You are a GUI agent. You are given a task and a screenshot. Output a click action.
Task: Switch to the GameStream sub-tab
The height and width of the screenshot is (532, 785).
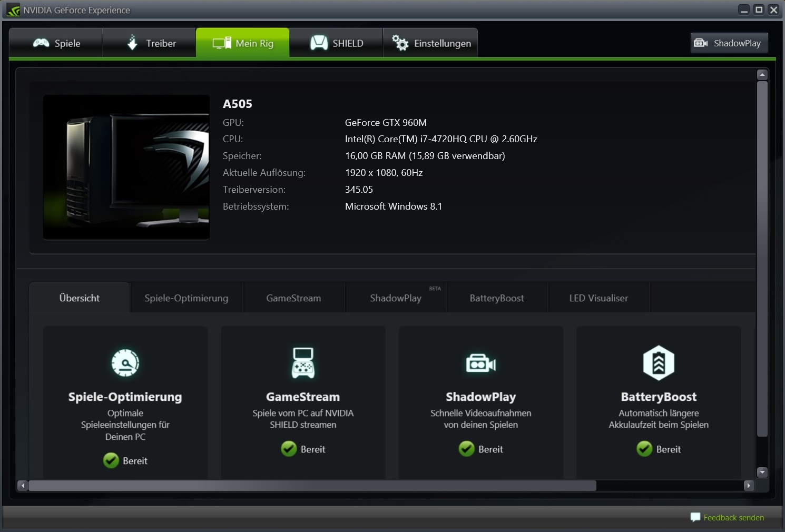[293, 298]
